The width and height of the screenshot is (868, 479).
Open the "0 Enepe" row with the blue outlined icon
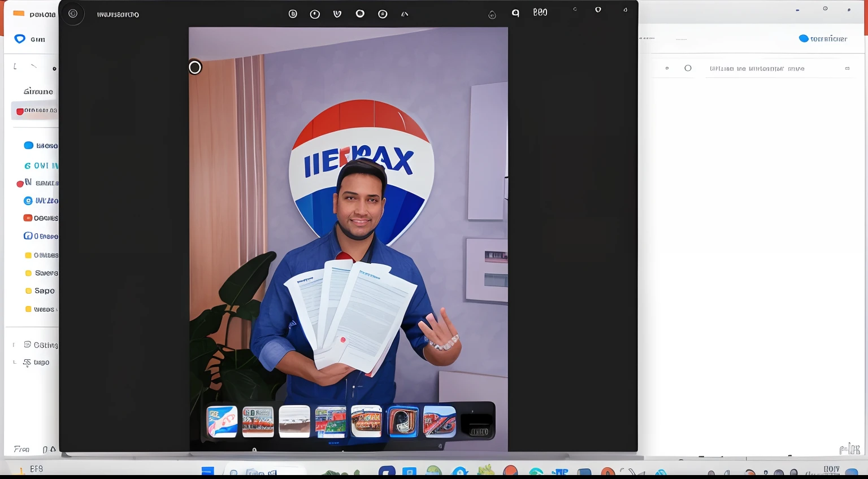(x=41, y=236)
